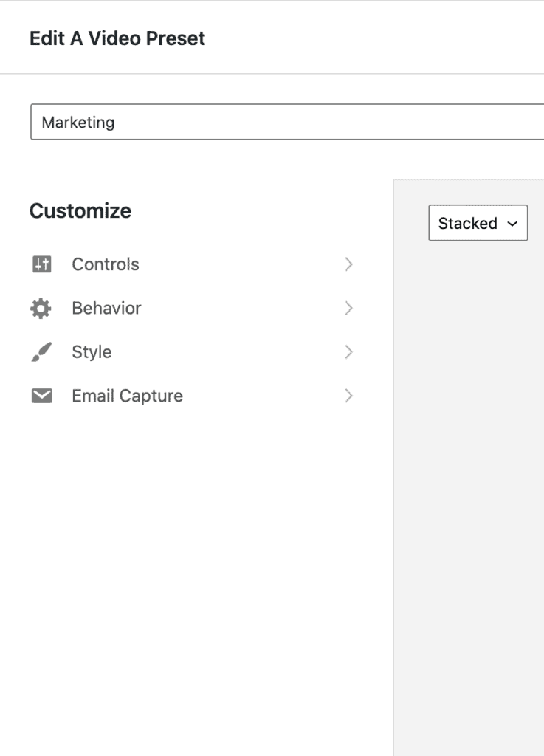544x756 pixels.
Task: Open the Stacked layout dropdown
Action: [478, 223]
